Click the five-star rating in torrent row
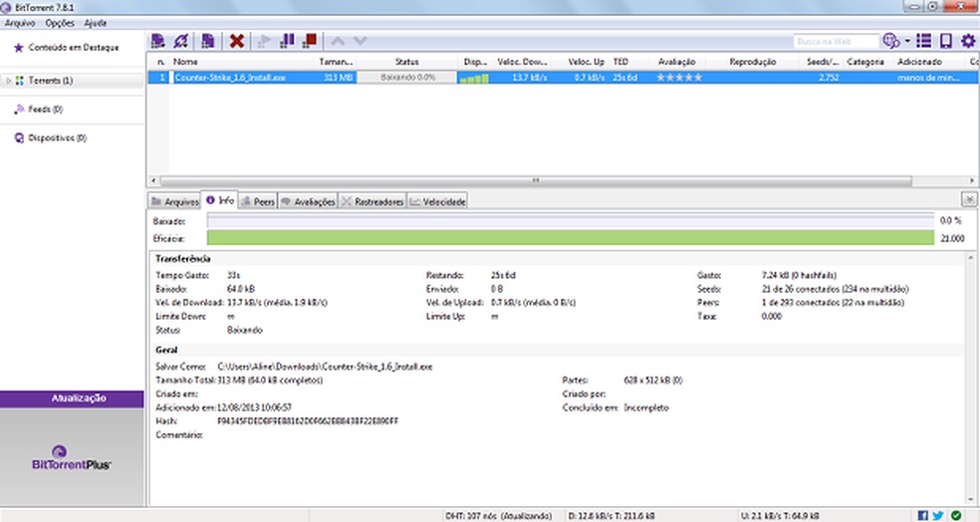Screen dimensions: 980x522 click(x=679, y=78)
